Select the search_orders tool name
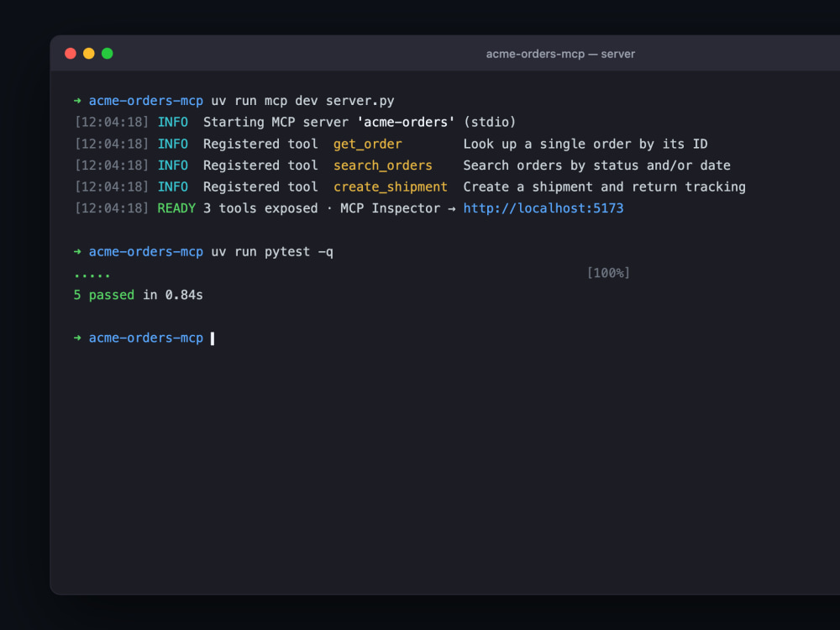 point(383,165)
